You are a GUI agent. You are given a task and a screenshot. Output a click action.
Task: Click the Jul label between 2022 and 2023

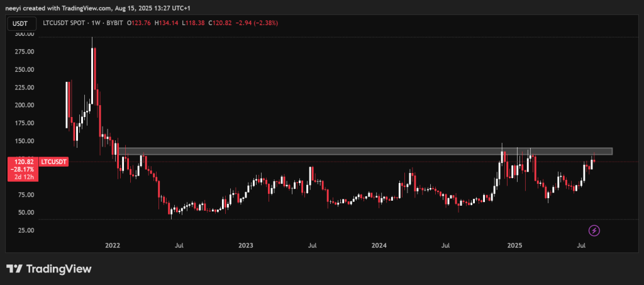(x=179, y=245)
